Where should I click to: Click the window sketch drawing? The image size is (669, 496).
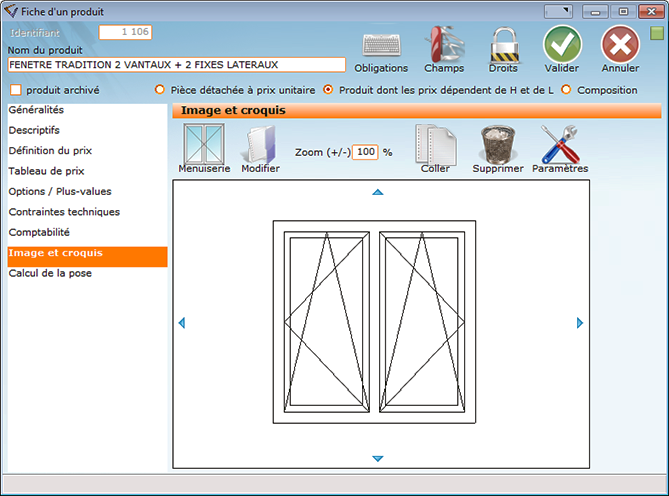pyautogui.click(x=374, y=322)
